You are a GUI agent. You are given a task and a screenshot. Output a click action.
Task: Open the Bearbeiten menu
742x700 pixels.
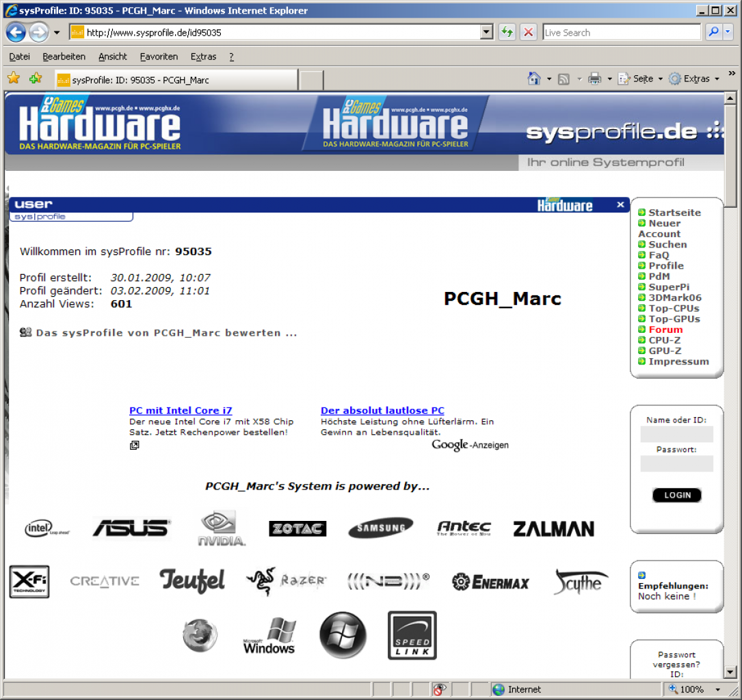point(64,57)
